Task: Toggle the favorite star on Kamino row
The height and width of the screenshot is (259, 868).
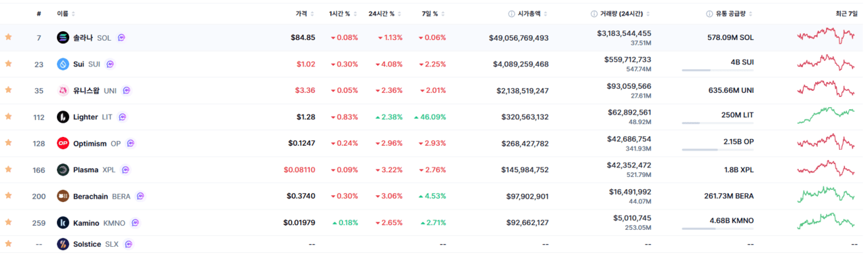Action: pos(8,222)
